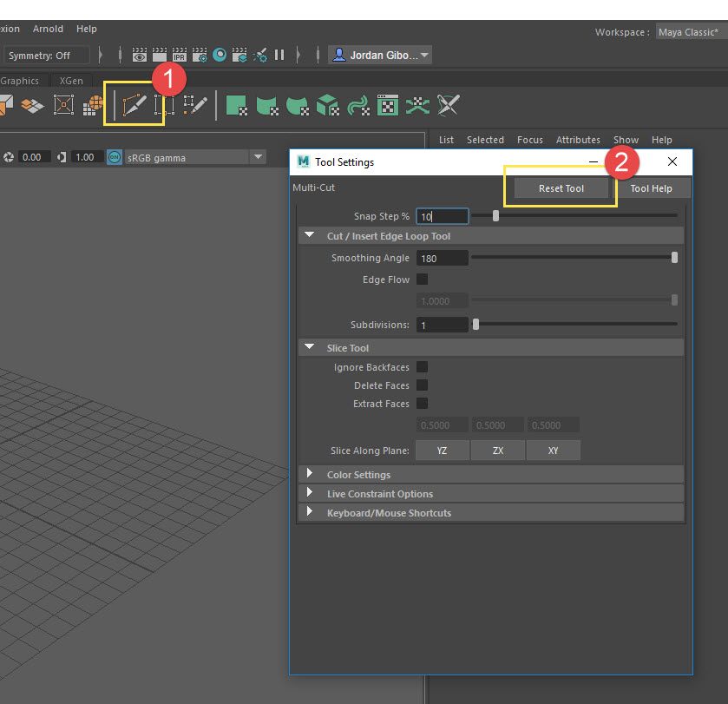Switch to the XGen tab
728x704 pixels.
(72, 80)
